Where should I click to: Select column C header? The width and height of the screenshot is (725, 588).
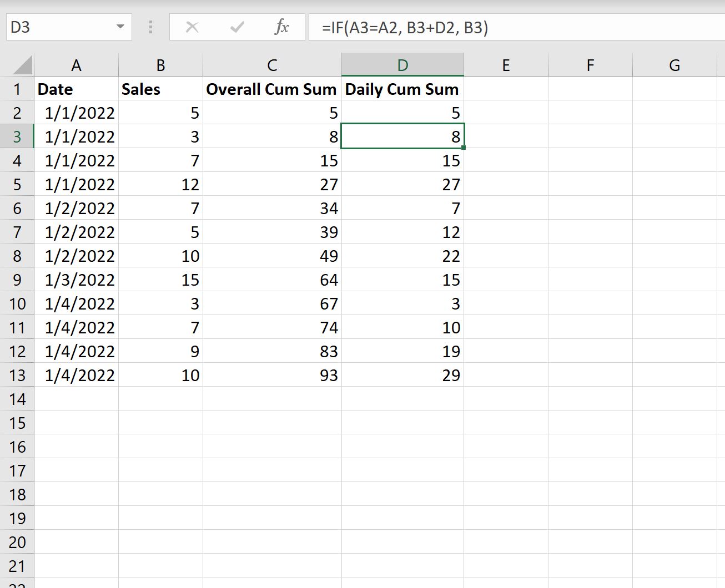pos(272,65)
